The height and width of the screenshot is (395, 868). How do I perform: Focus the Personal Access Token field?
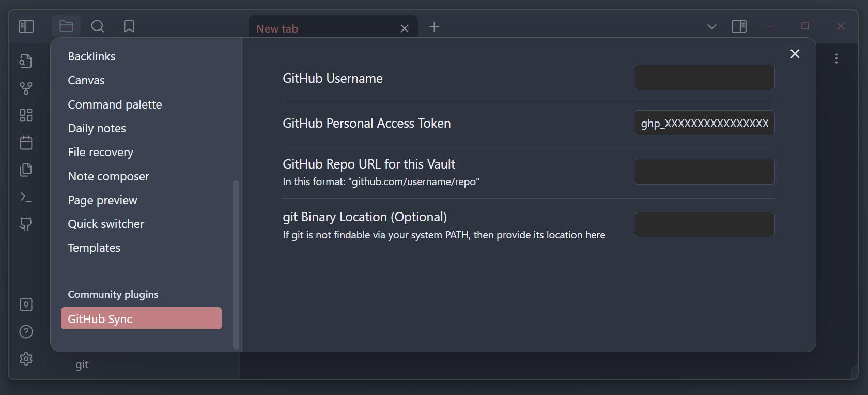(x=704, y=123)
